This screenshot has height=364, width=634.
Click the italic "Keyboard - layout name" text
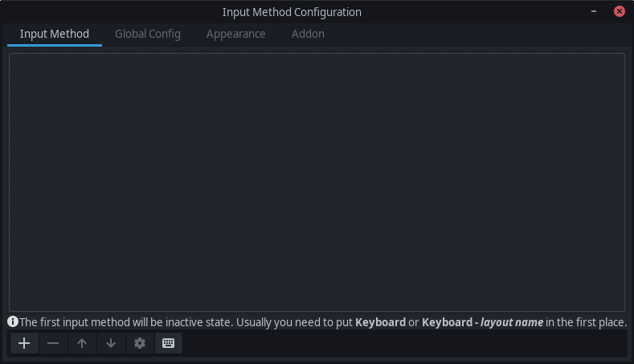coord(482,322)
